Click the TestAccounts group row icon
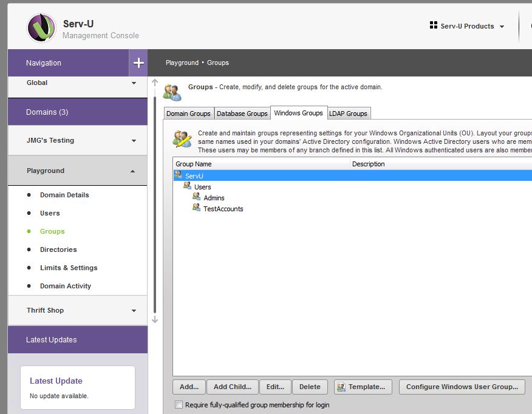532x414 pixels. (196, 208)
